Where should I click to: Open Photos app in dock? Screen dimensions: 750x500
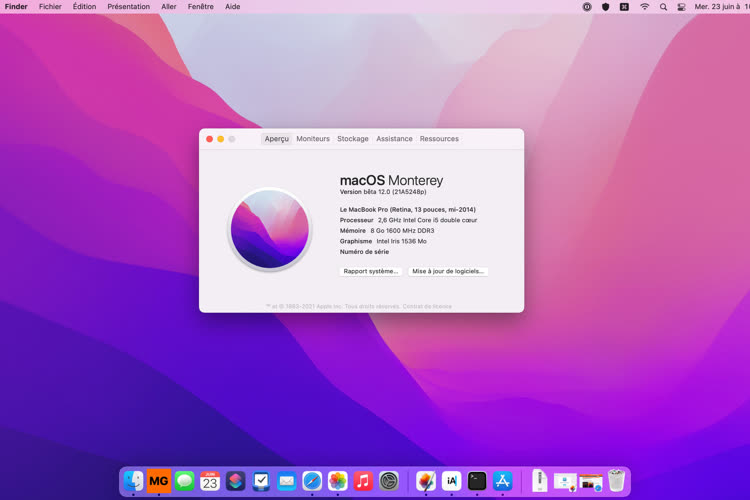pyautogui.click(x=337, y=480)
